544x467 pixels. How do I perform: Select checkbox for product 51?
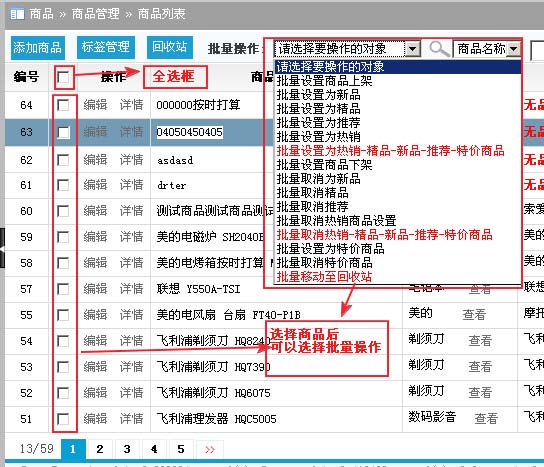[x=63, y=419]
